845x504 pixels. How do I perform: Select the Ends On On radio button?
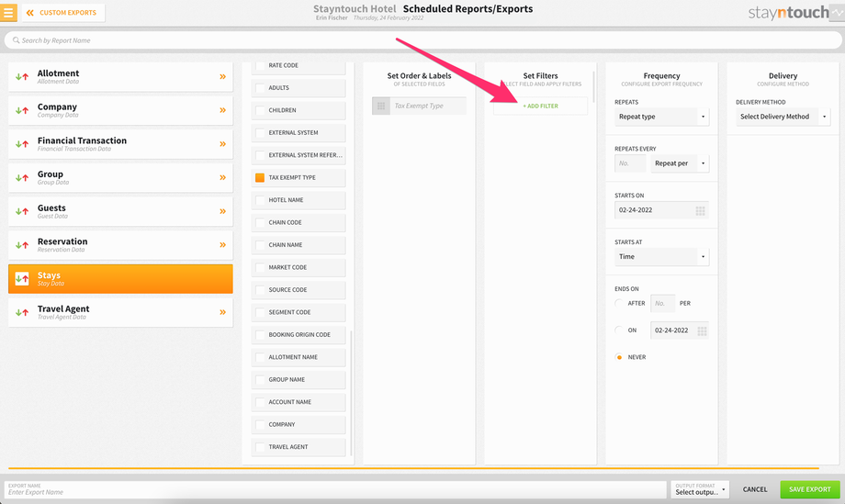point(619,330)
